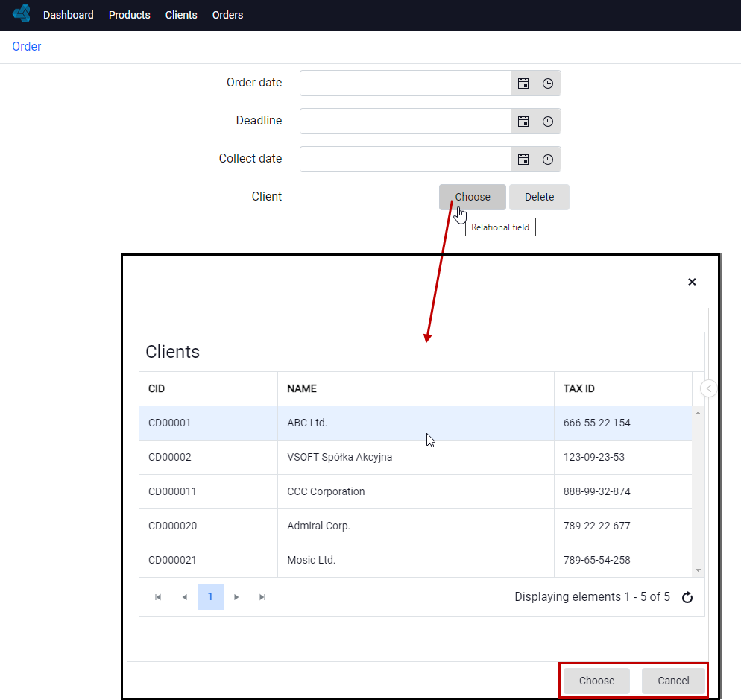
Task: Select the VSOFT Spółka Akcyjna row
Action: tap(415, 457)
